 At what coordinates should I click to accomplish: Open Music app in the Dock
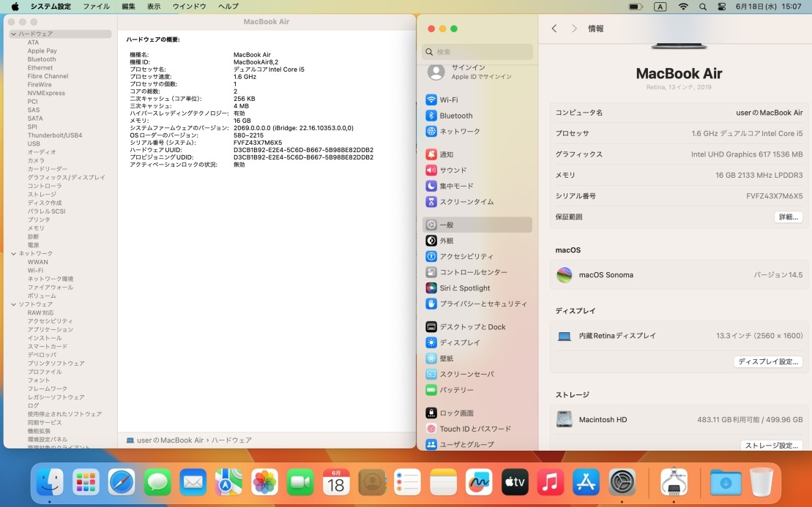tap(551, 483)
